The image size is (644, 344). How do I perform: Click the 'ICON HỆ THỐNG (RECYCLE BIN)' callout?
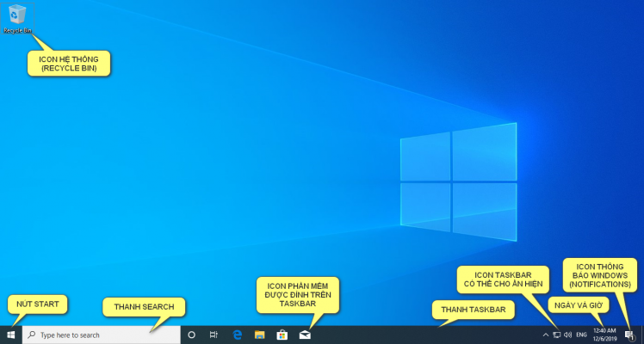pyautogui.click(x=70, y=63)
